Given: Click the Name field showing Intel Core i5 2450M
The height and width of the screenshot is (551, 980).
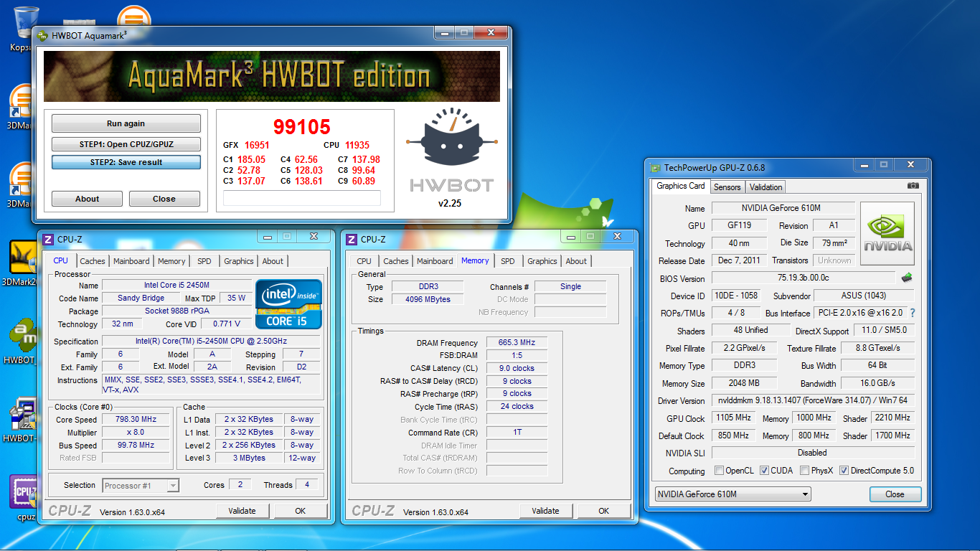Looking at the screenshot, I should (176, 285).
